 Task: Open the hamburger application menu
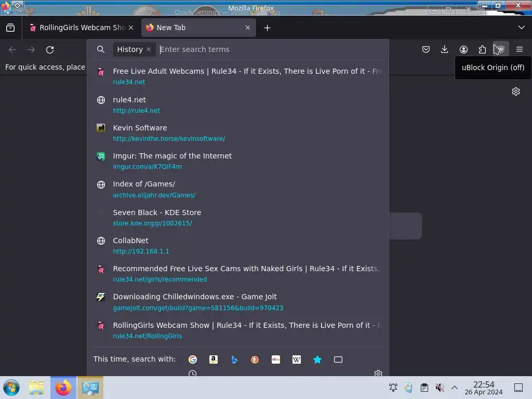[x=520, y=49]
